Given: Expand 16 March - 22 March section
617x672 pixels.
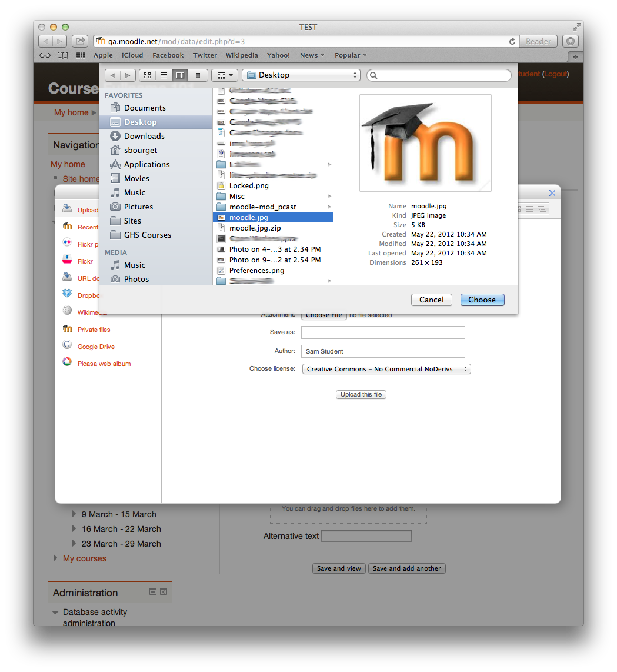Looking at the screenshot, I should pos(74,528).
